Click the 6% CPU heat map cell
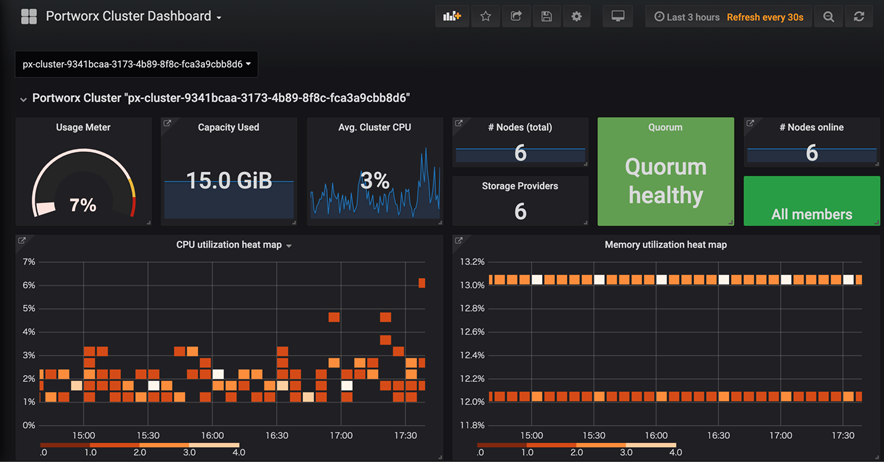 pyautogui.click(x=422, y=283)
